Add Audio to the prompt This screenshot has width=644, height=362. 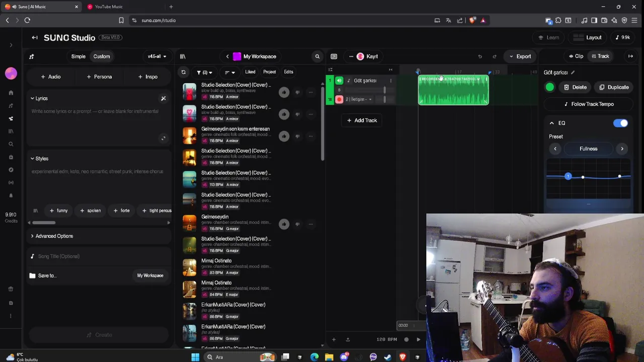point(51,77)
